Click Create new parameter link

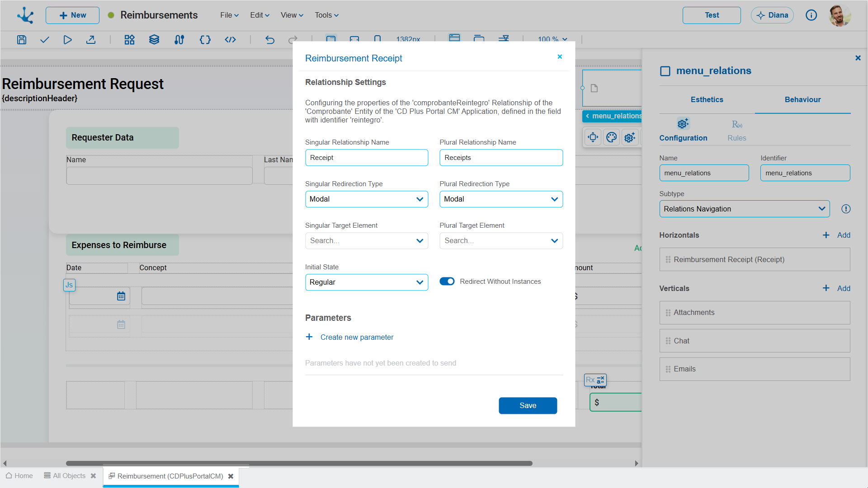[357, 337]
